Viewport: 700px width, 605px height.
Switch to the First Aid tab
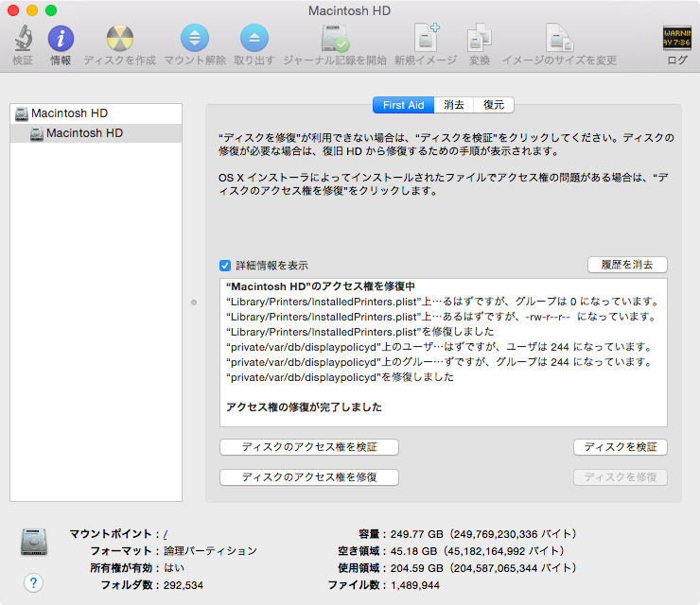(403, 105)
